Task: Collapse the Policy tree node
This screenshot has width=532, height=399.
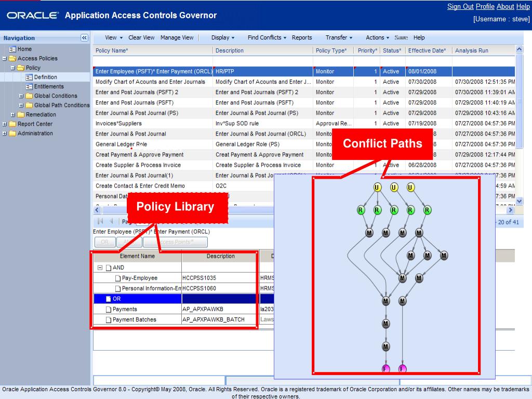Action: pos(13,68)
